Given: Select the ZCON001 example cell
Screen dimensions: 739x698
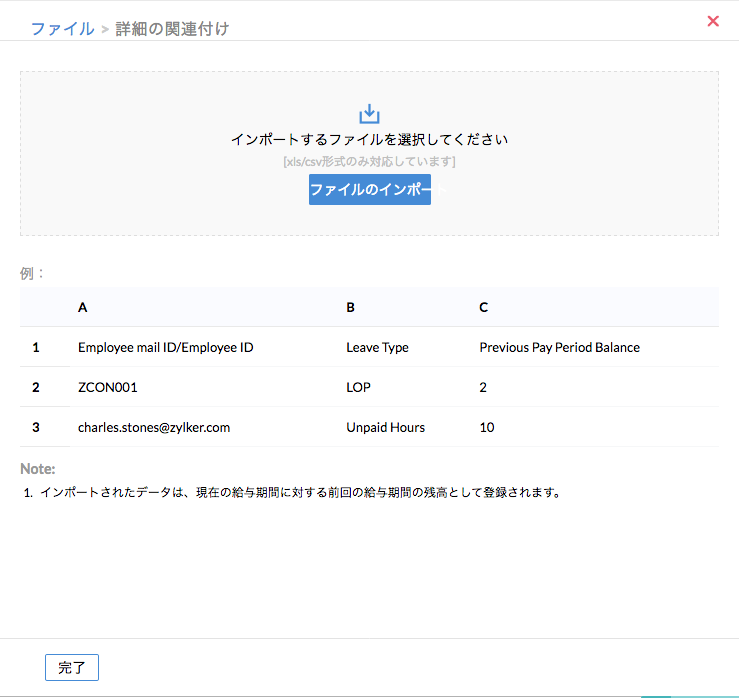Looking at the screenshot, I should [x=107, y=387].
